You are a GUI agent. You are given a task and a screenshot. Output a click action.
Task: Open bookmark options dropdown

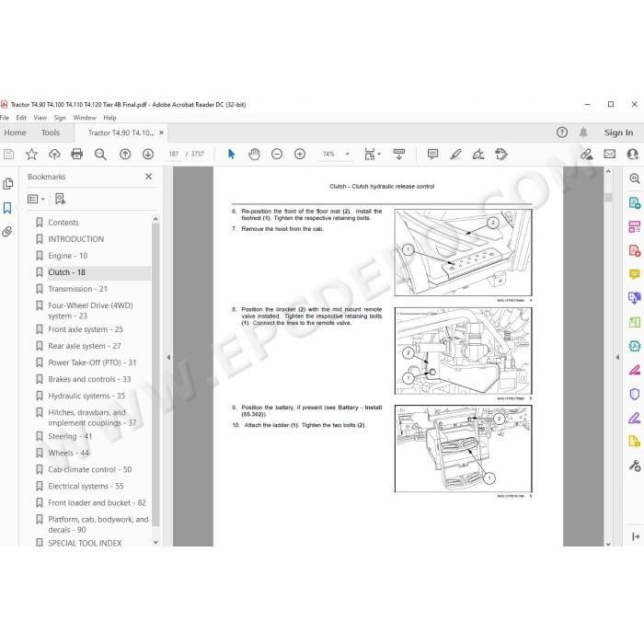[36, 200]
